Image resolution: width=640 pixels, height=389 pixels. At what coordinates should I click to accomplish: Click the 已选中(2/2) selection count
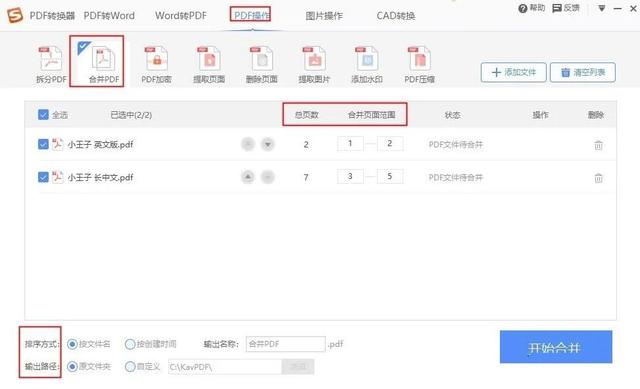click(x=131, y=115)
